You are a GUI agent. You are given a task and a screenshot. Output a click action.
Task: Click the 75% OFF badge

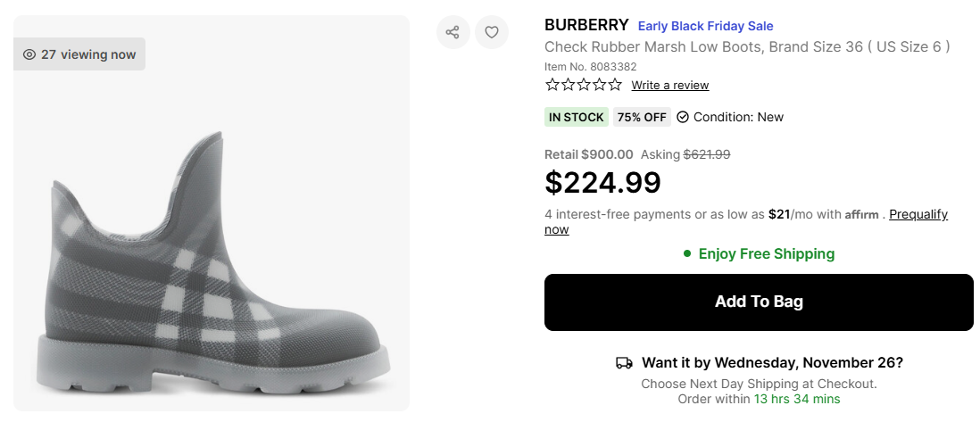pos(642,117)
